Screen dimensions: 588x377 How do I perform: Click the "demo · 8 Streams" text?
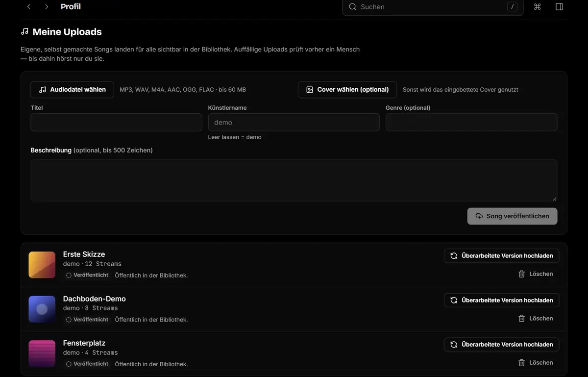(x=91, y=308)
